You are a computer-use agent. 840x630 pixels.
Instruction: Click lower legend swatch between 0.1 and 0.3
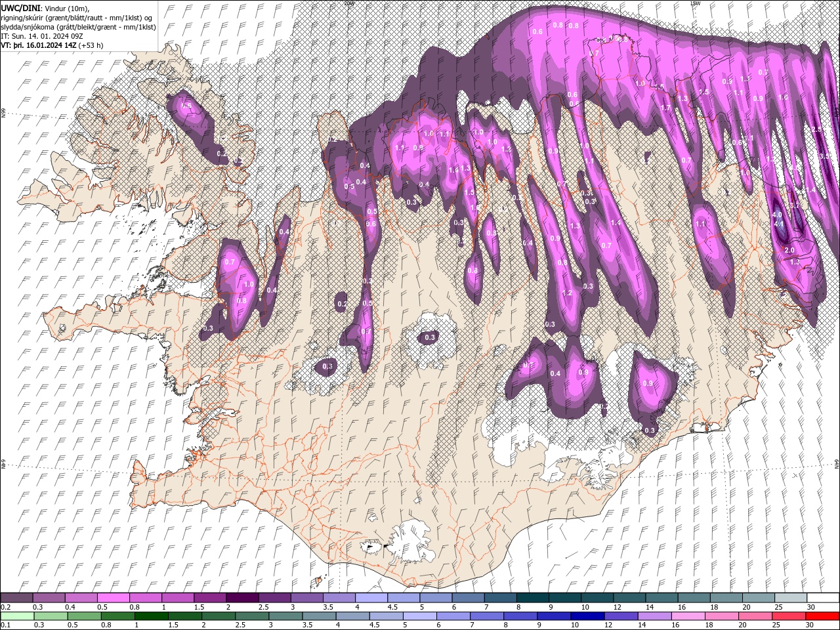pos(17,616)
